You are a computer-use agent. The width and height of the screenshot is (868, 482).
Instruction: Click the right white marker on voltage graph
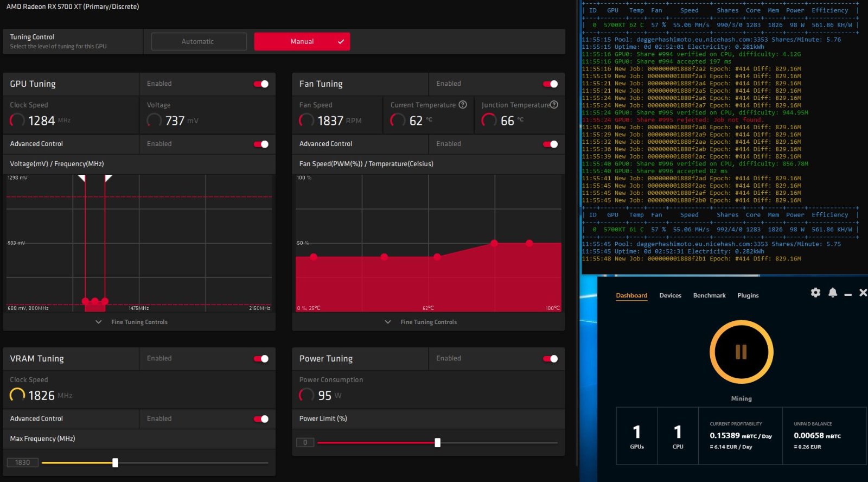[108, 177]
